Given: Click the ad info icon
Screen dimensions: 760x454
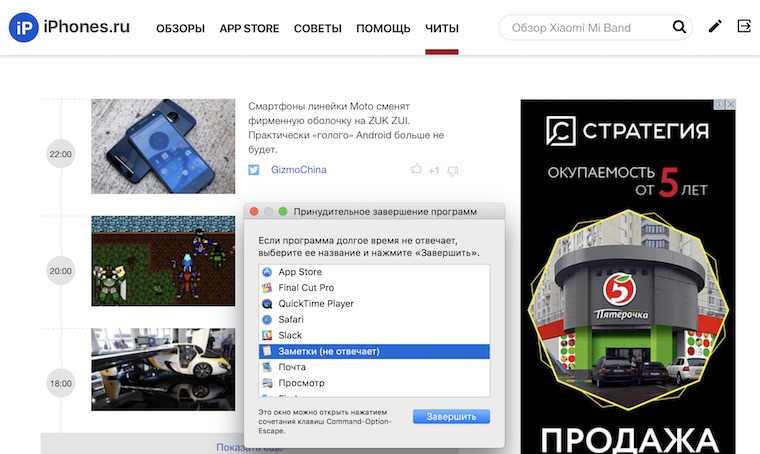Looking at the screenshot, I should click(720, 104).
